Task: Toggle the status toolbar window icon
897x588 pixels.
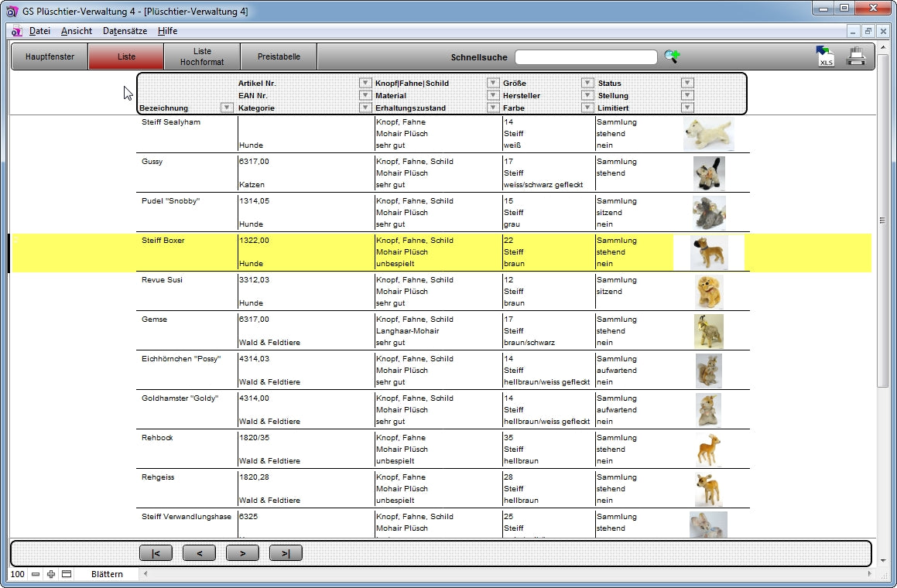Action: (67, 574)
